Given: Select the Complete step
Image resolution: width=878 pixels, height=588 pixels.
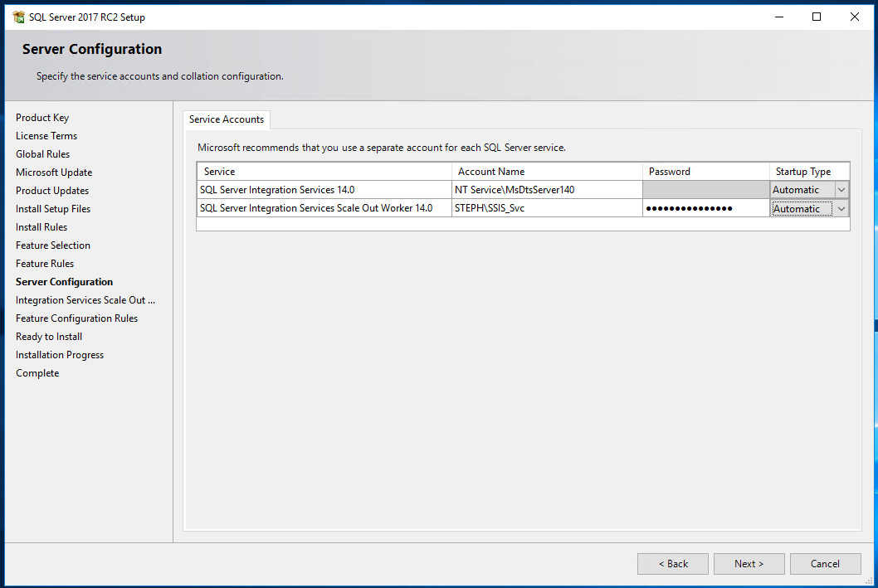Looking at the screenshot, I should pyautogui.click(x=37, y=372).
